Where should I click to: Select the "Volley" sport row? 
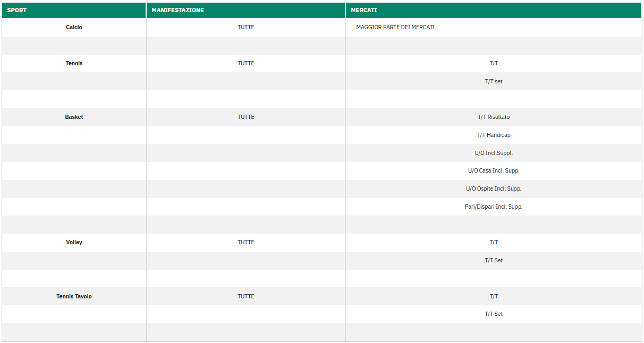pyautogui.click(x=74, y=242)
